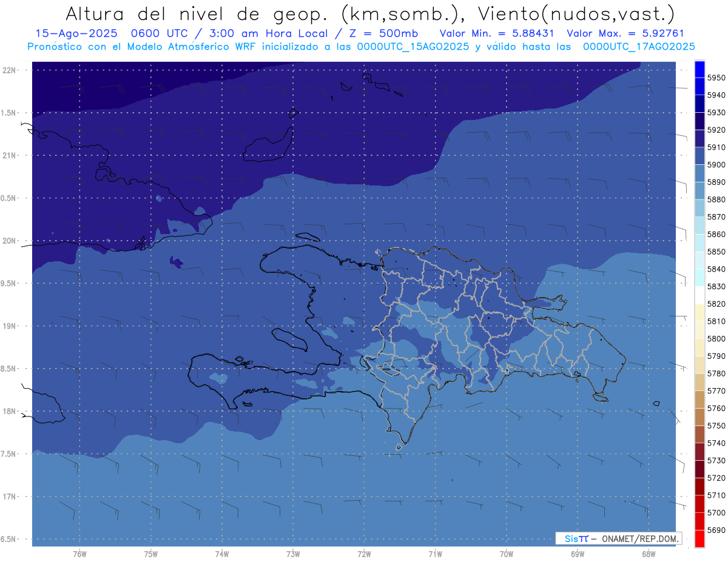Click the '20N' latitude label
This screenshot has width=728, height=562.
[x=10, y=241]
